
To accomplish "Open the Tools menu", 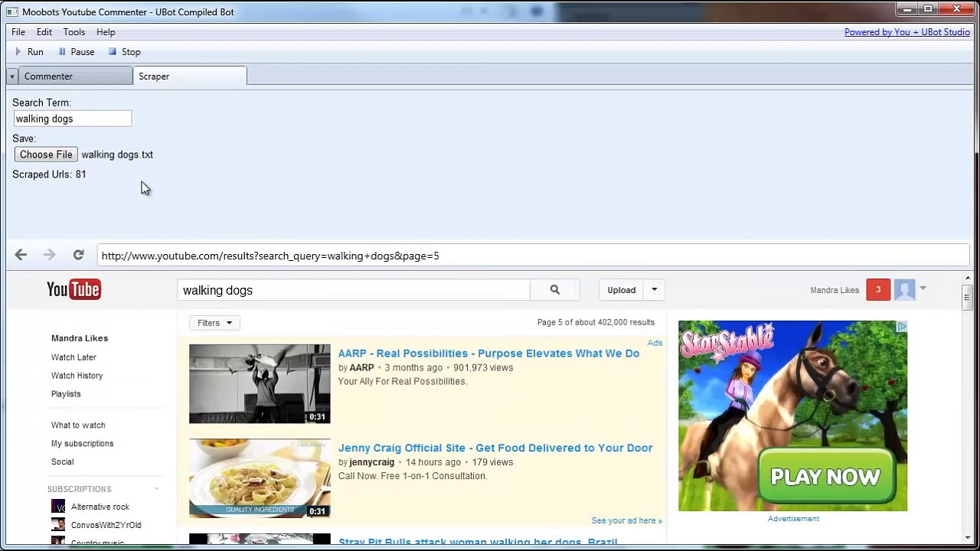I will tap(74, 32).
